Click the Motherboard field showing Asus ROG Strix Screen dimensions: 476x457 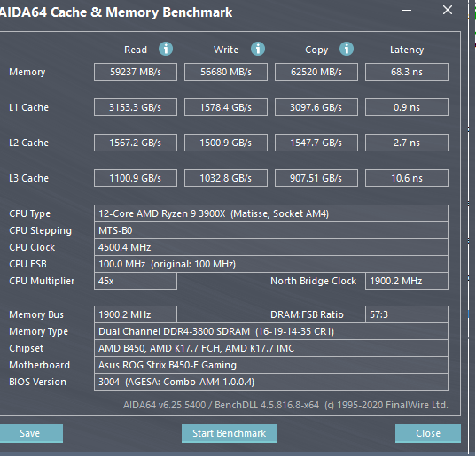pyautogui.click(x=271, y=365)
